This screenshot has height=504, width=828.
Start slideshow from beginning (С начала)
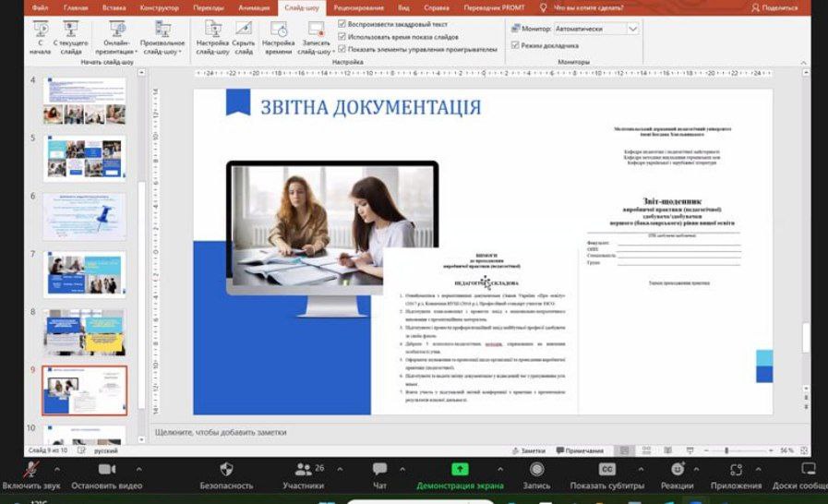tap(40, 35)
